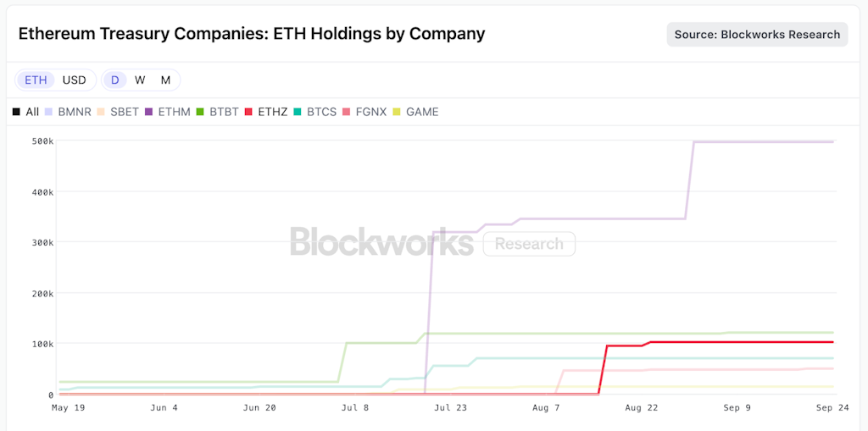Click the yellow GAME legend swatch
Viewport: 868px width, 431px height.
click(x=398, y=112)
